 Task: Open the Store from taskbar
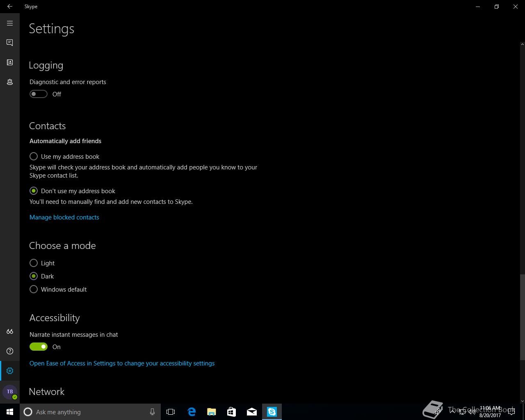[x=232, y=412]
